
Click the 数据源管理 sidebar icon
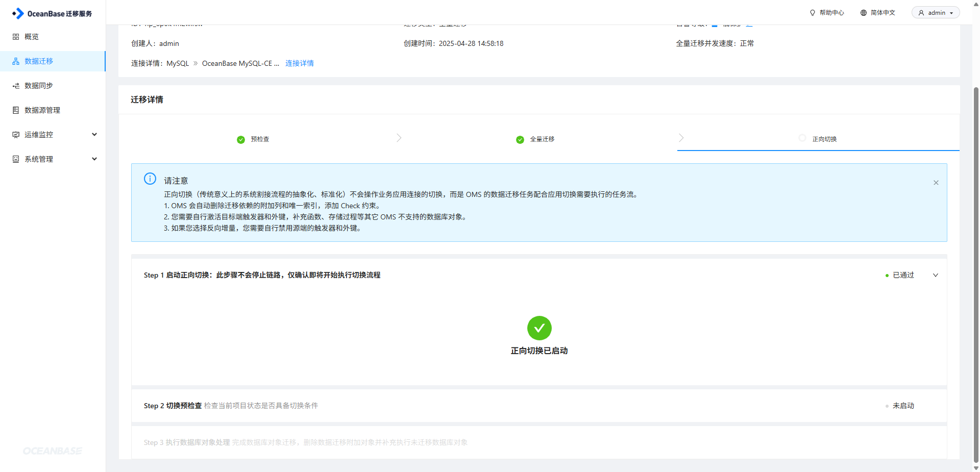tap(16, 110)
